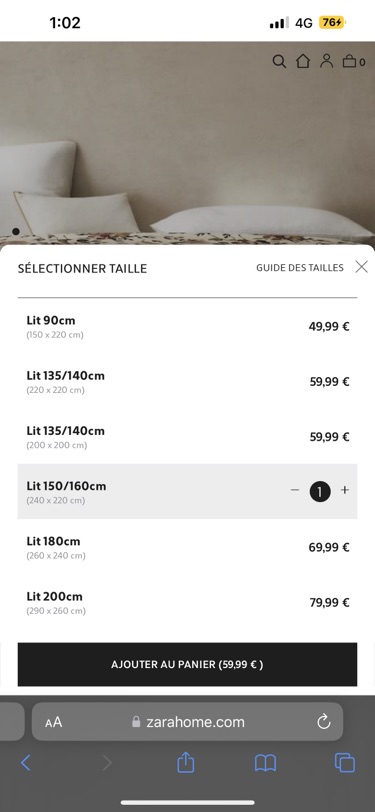The height and width of the screenshot is (812, 375).
Task: Choose Lit 135/140cm 200 x 200 option
Action: [x=188, y=437]
